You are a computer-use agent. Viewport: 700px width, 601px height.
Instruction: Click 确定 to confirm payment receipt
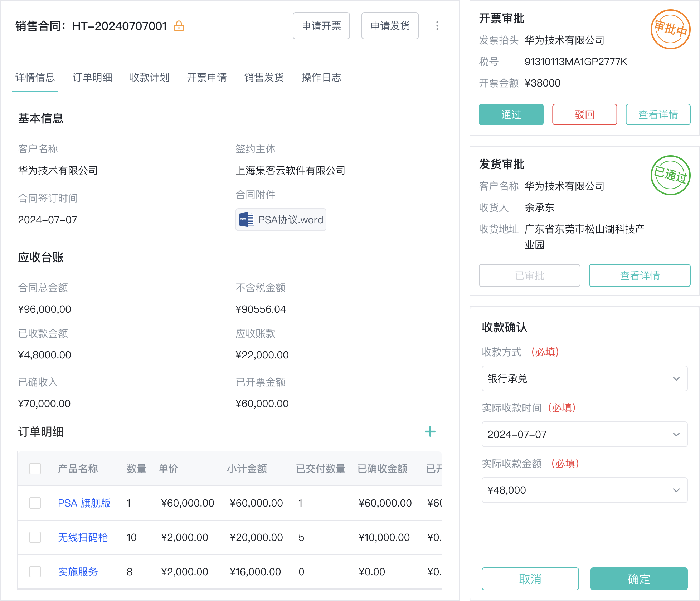[639, 579]
